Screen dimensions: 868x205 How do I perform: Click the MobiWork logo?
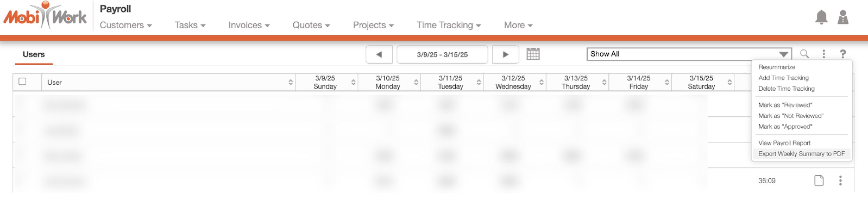pos(45,16)
